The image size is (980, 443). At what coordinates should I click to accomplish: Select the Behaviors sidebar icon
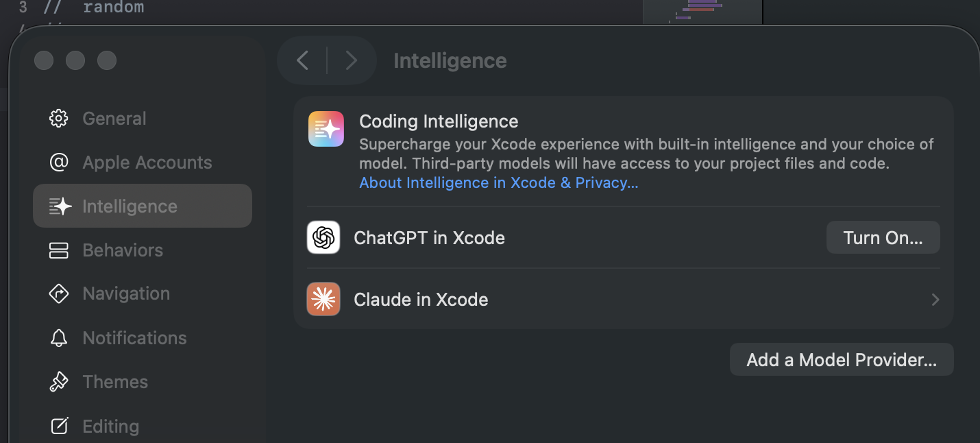(x=59, y=250)
